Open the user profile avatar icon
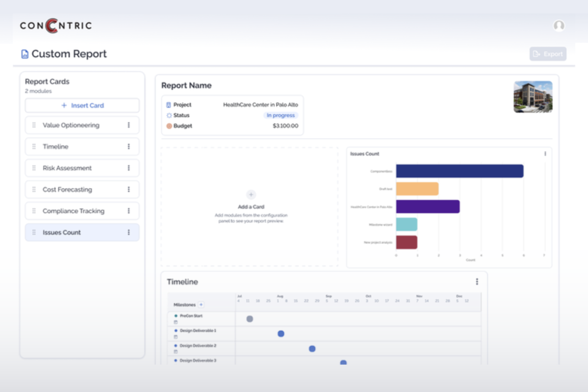This screenshot has width=588, height=392. pyautogui.click(x=559, y=26)
